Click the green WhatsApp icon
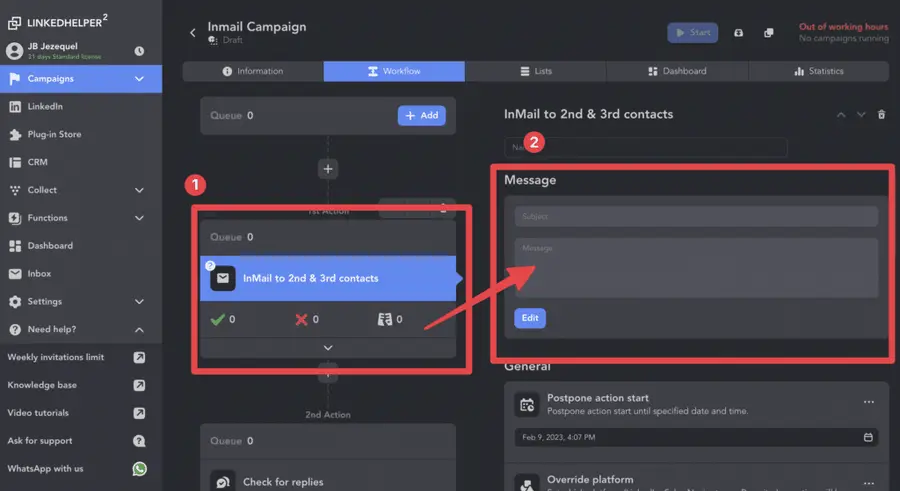This screenshot has height=491, width=900. point(139,469)
